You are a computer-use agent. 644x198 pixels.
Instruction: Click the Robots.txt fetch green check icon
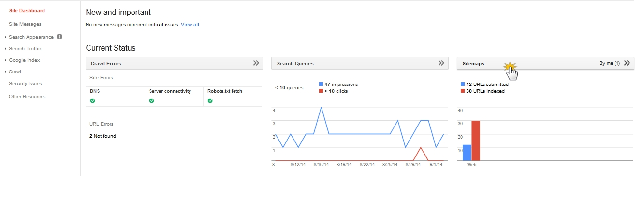coord(210,101)
